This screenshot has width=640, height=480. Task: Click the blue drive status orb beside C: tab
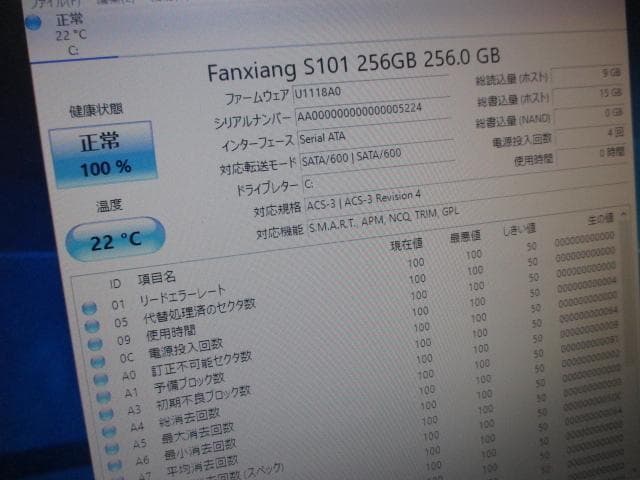click(x=33, y=23)
